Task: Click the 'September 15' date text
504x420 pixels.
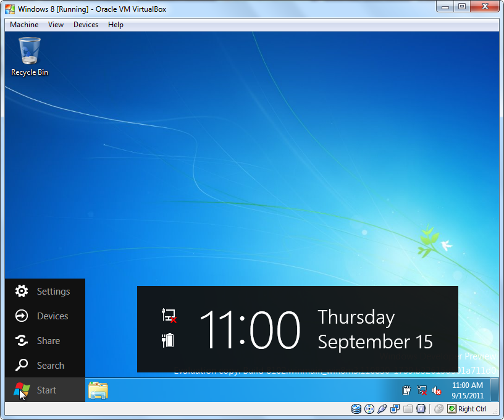Action: pos(375,342)
